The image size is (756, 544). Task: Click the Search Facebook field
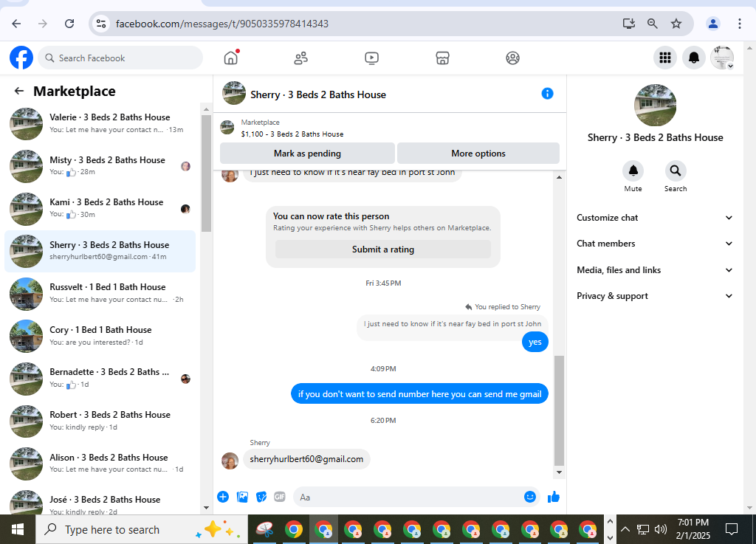(x=120, y=58)
